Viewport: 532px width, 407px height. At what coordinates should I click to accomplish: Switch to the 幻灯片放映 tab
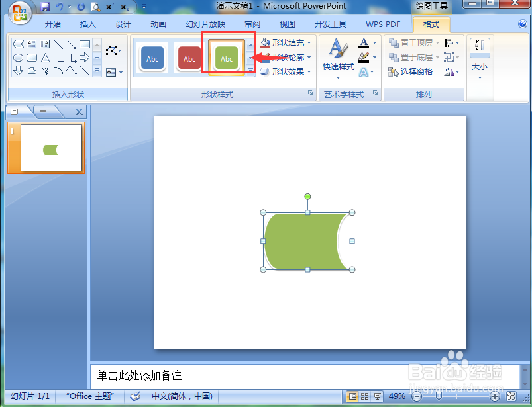[x=205, y=24]
